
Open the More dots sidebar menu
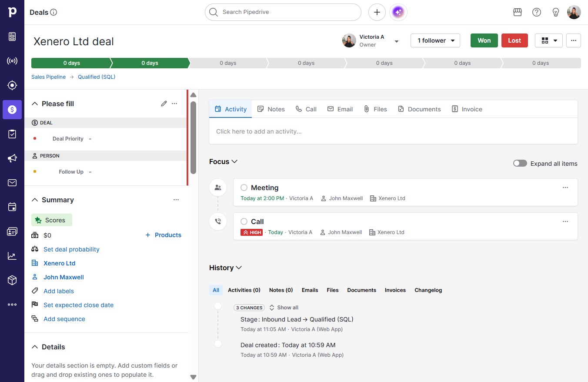(12, 305)
